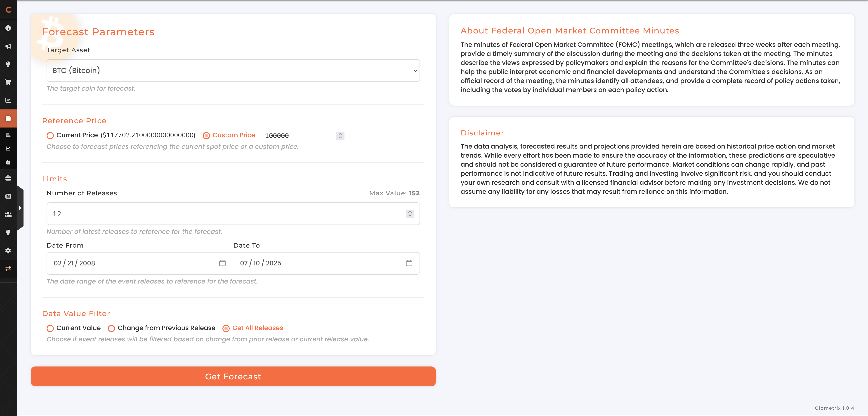Expand the sidebar with arrow handle
The height and width of the screenshot is (416, 868).
pyautogui.click(x=20, y=208)
